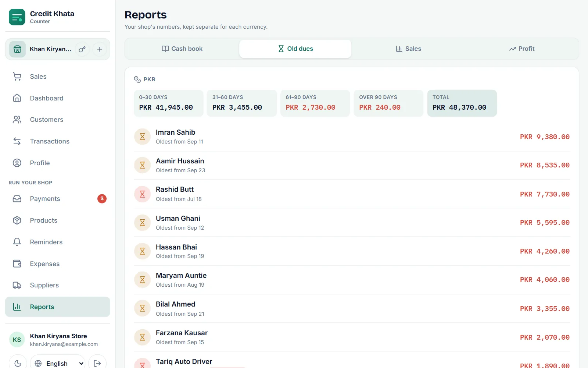Open the Imran Sahib dues row
Screen dimensions: 588x368
[352, 137]
